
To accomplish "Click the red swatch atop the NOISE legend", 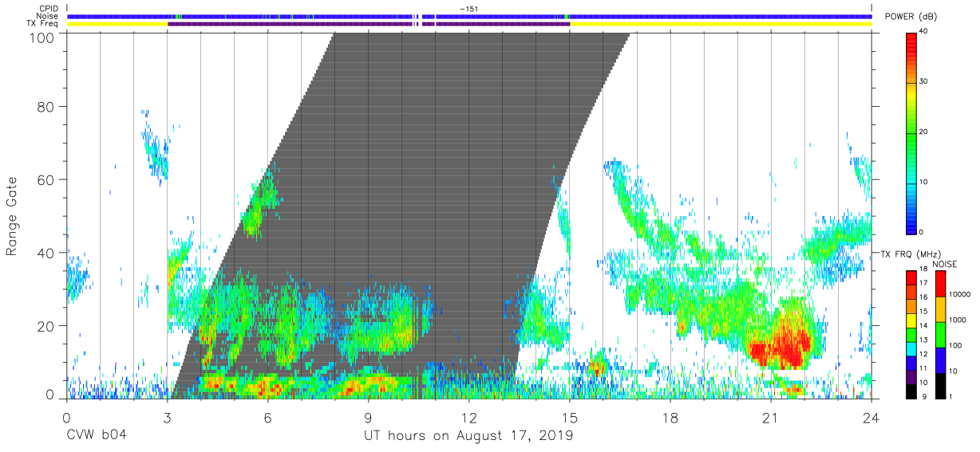I will (940, 284).
